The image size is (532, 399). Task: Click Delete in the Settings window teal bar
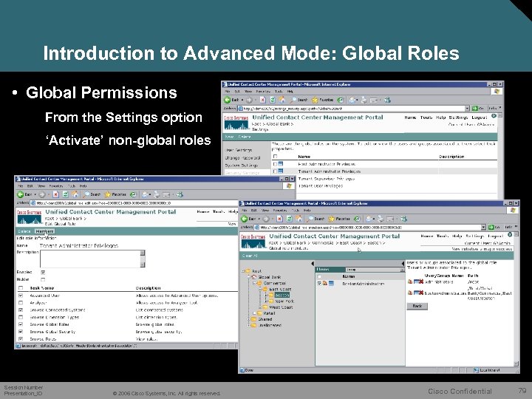(245, 137)
